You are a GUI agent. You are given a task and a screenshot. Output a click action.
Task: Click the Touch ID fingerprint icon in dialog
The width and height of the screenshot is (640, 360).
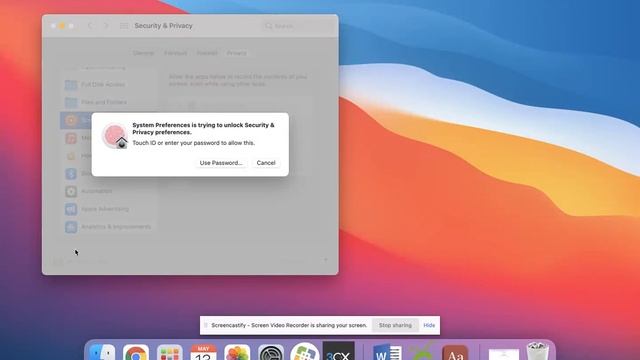[115, 136]
